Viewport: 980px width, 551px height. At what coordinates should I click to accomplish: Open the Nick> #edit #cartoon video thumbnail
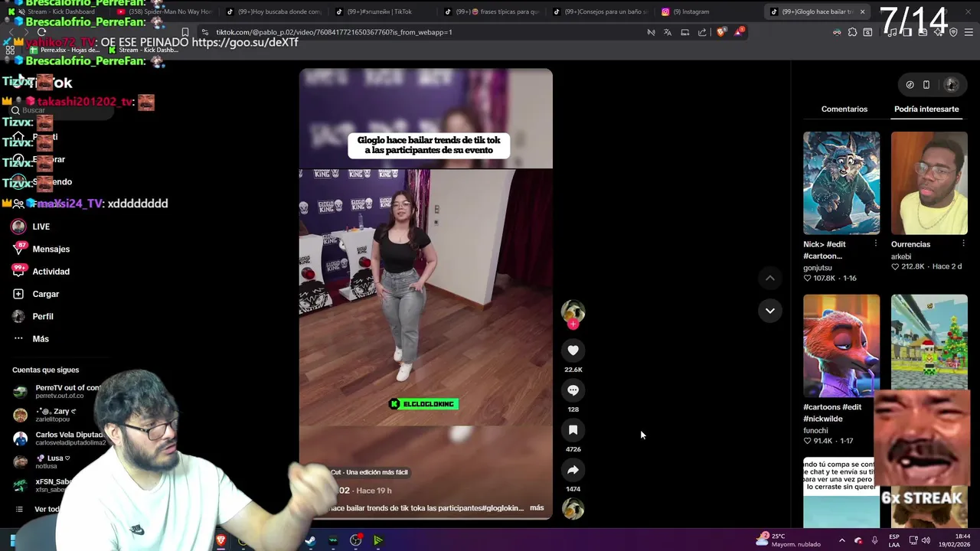coord(841,183)
